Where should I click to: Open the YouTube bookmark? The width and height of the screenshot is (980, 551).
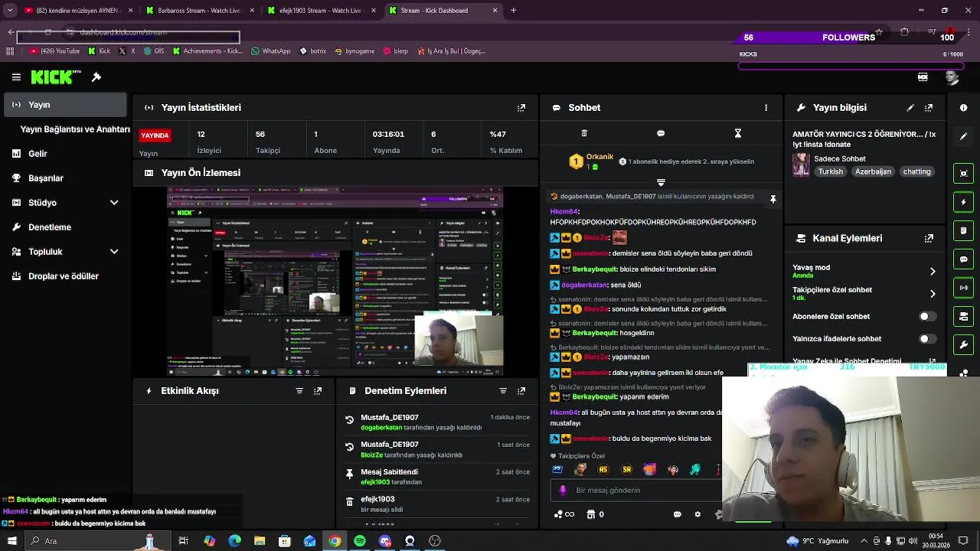(54, 51)
